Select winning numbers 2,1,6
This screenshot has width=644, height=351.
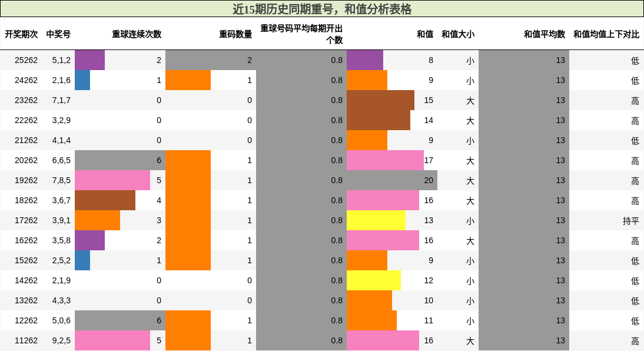pos(61,80)
